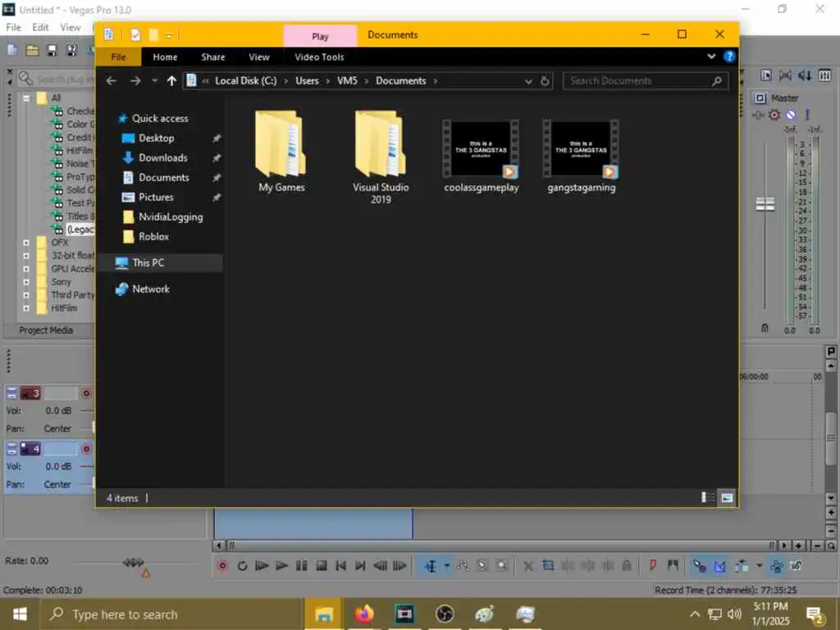Expand the HitFilm folder at tree bottom
The height and width of the screenshot is (630, 840).
tap(25, 308)
